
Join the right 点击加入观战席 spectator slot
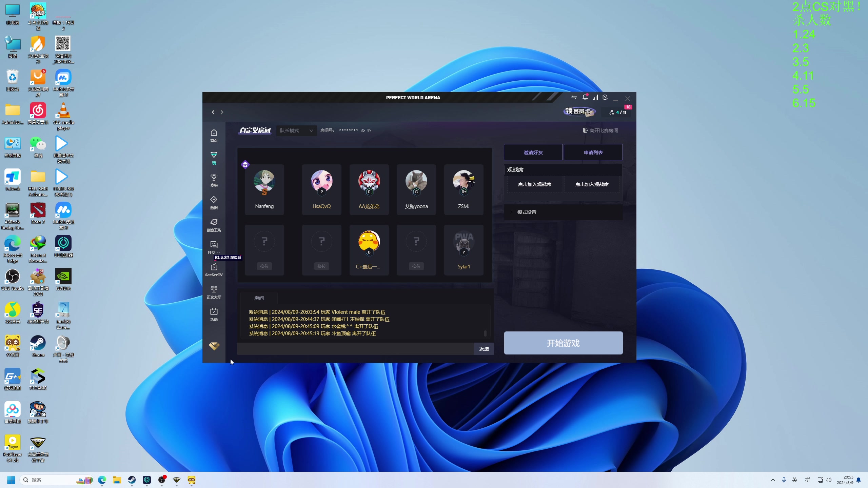pyautogui.click(x=592, y=184)
